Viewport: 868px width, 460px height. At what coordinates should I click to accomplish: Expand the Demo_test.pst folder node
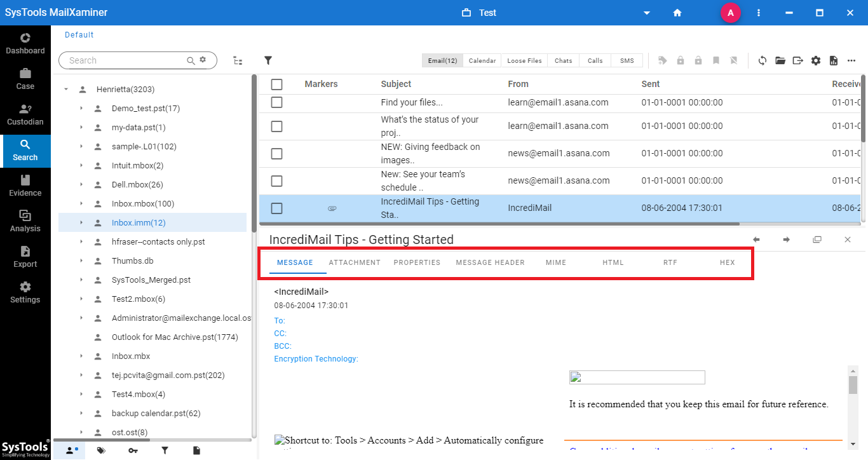point(81,109)
